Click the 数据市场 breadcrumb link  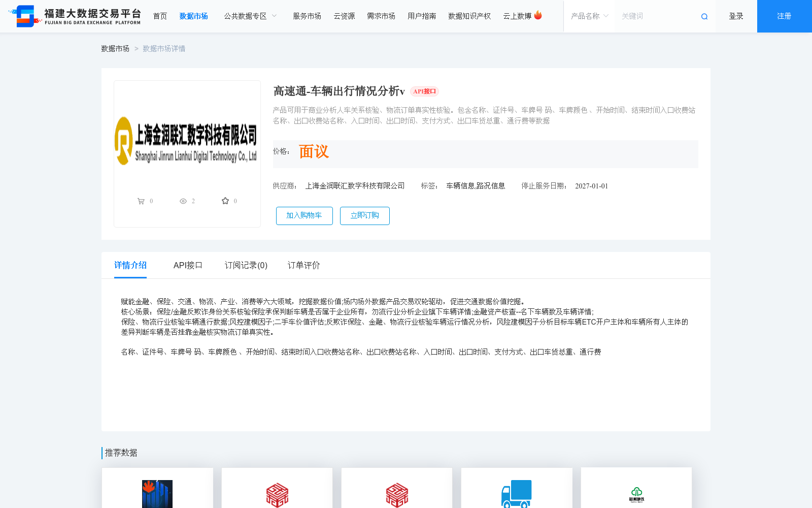click(x=115, y=49)
